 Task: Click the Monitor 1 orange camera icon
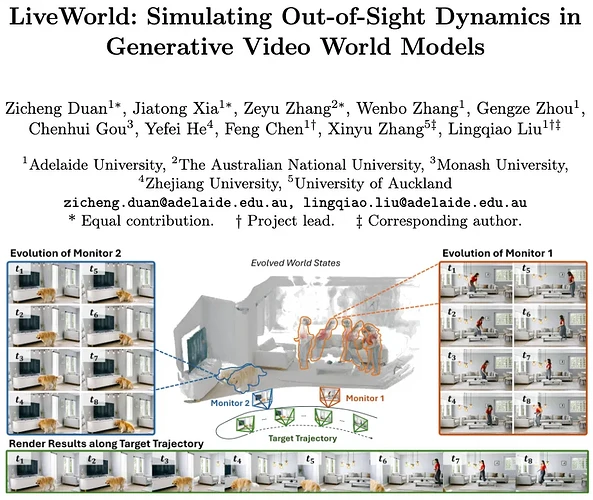(x=330, y=396)
